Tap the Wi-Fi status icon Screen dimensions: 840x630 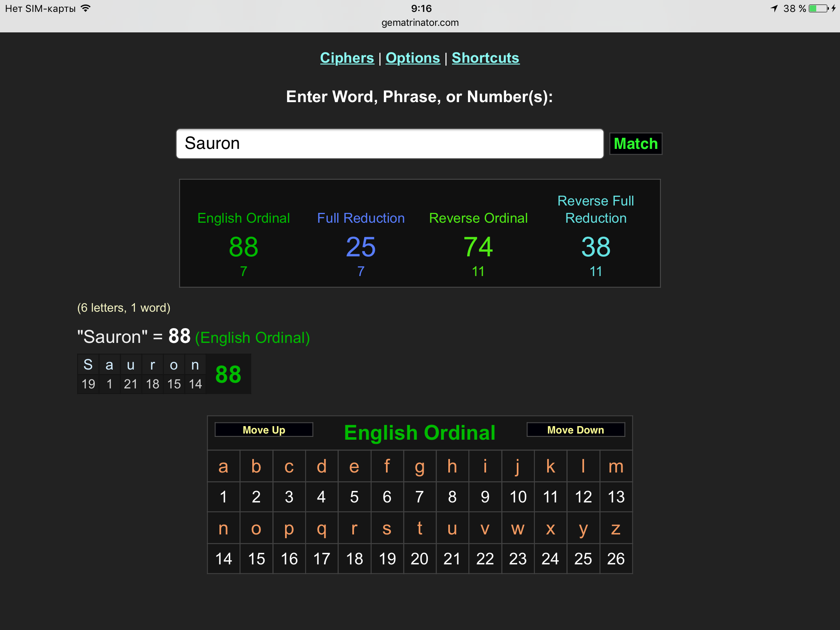coord(85,8)
